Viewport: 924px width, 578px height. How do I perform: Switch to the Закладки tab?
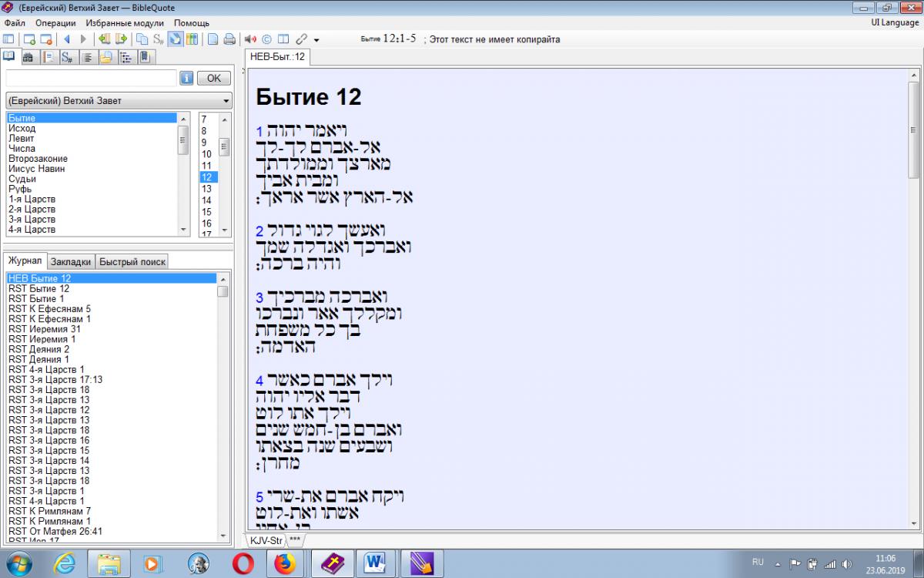72,261
